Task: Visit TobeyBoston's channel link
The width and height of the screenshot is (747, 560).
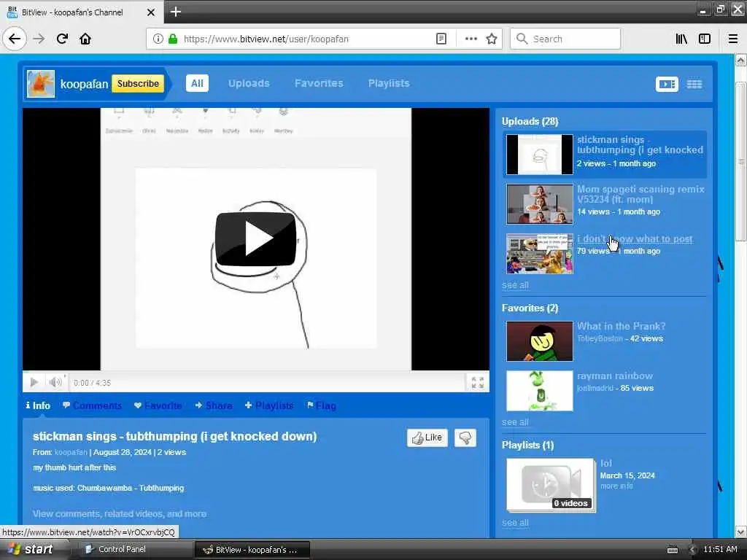Action: click(600, 338)
